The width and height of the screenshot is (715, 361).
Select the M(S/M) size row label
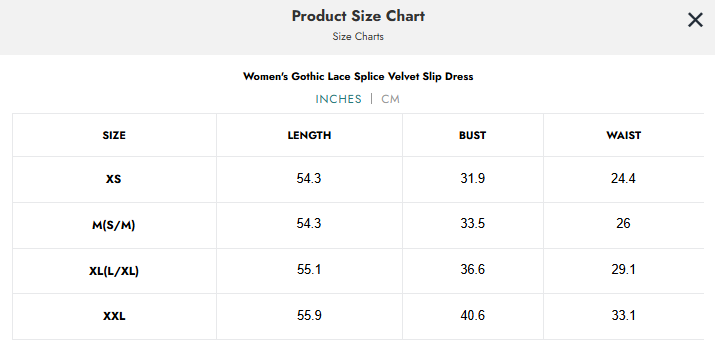pyautogui.click(x=114, y=225)
